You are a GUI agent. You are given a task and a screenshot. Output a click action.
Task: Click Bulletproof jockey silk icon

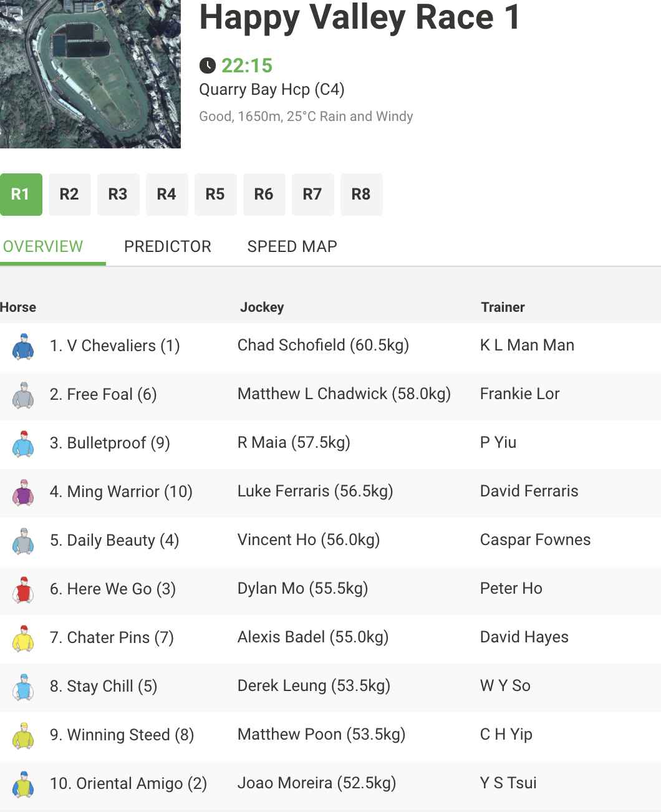click(24, 443)
